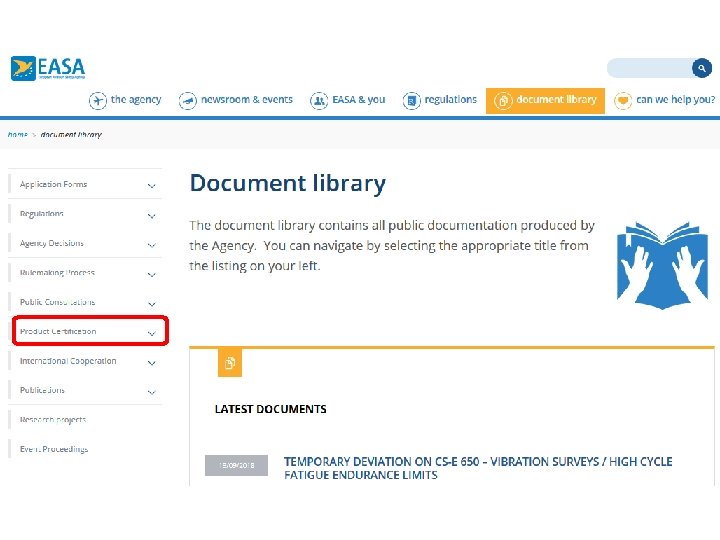720x540 pixels.
Task: Click the document library pages icon
Action: (x=503, y=100)
